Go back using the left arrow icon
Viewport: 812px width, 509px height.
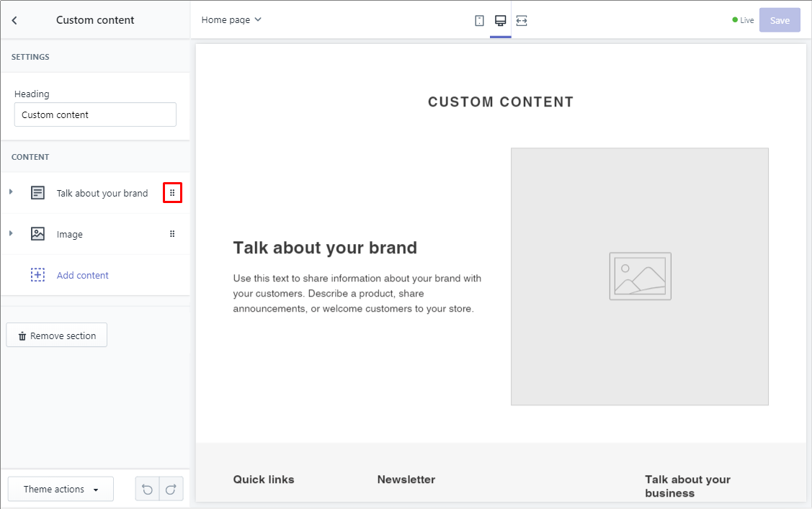tap(14, 20)
